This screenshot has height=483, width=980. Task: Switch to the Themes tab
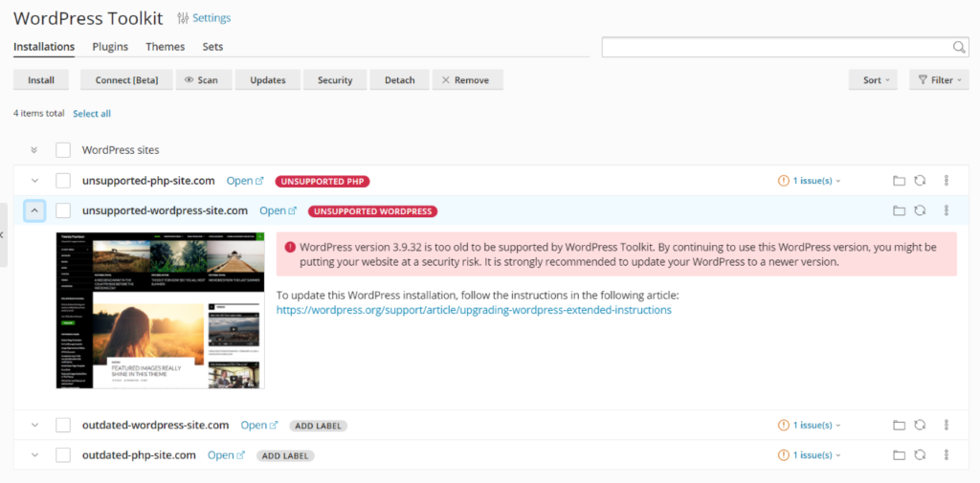pyautogui.click(x=165, y=47)
